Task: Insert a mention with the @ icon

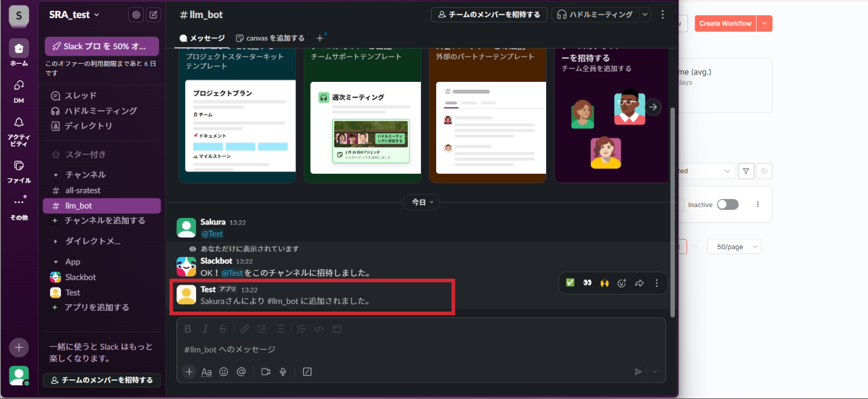Action: coord(241,371)
